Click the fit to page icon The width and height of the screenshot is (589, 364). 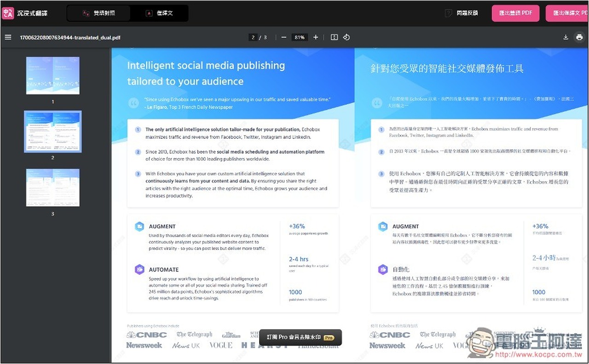(x=335, y=37)
